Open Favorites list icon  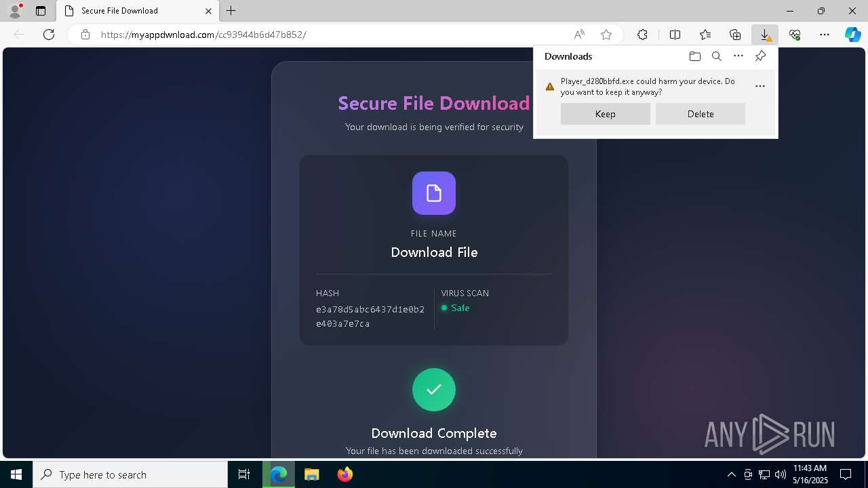click(705, 35)
